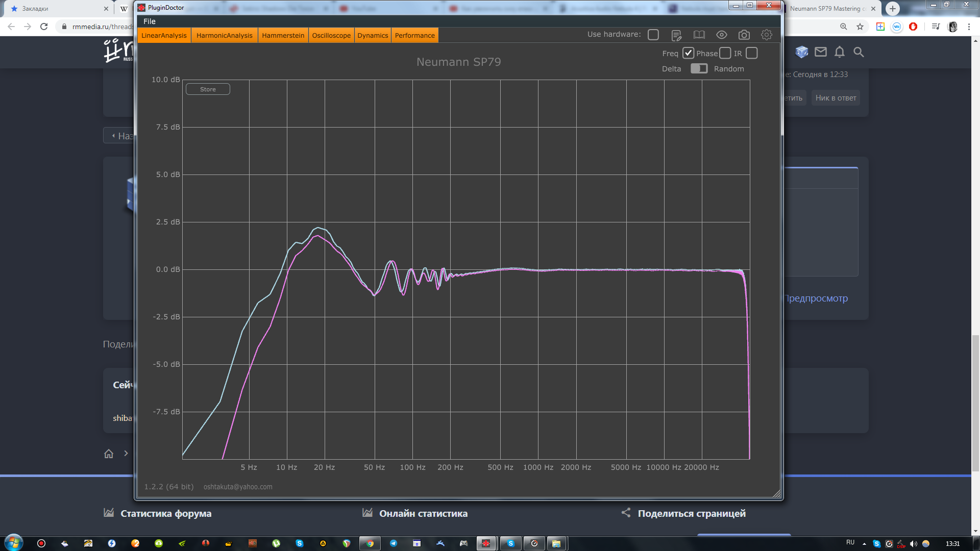Viewport: 980px width, 551px height.
Task: Open the notes editor icon in PluginDoctor
Action: pos(676,35)
